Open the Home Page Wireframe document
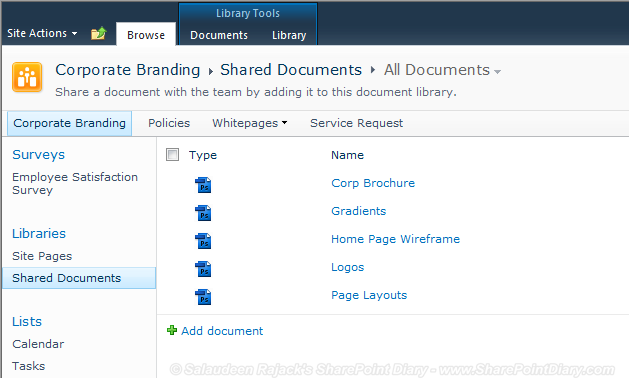Image resolution: width=629 pixels, height=378 pixels. [396, 239]
